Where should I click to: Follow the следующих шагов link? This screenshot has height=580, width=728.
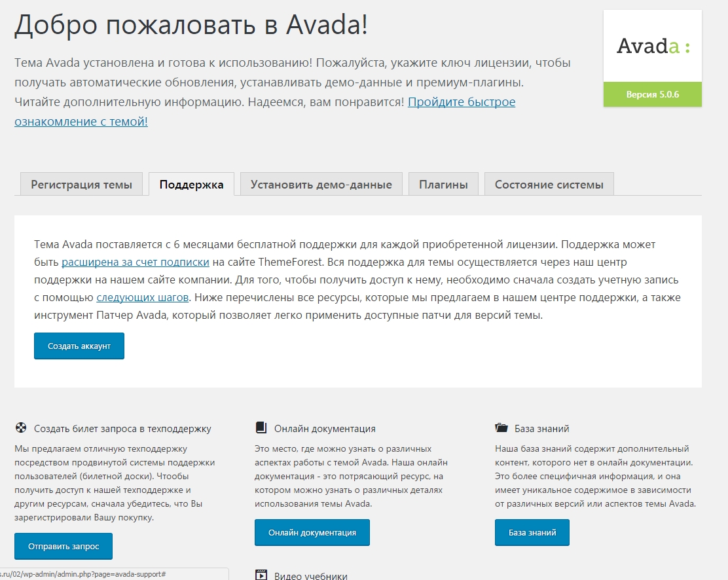[x=143, y=297]
